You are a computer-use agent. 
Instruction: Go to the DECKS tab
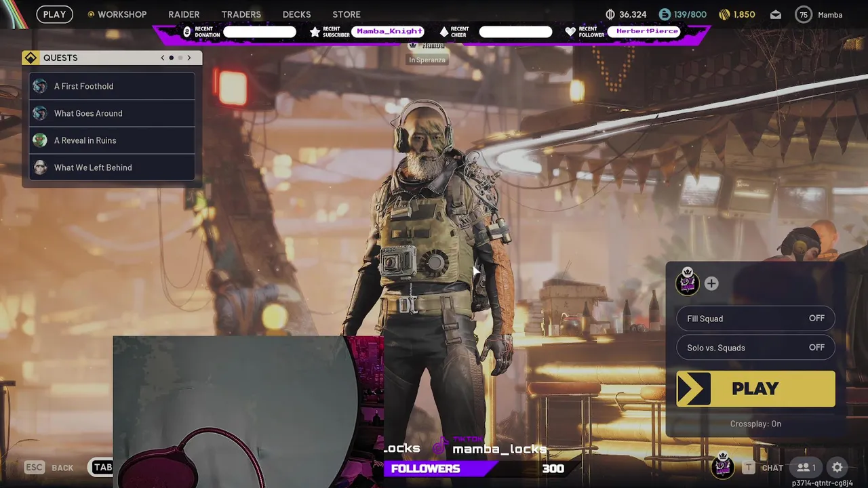296,14
